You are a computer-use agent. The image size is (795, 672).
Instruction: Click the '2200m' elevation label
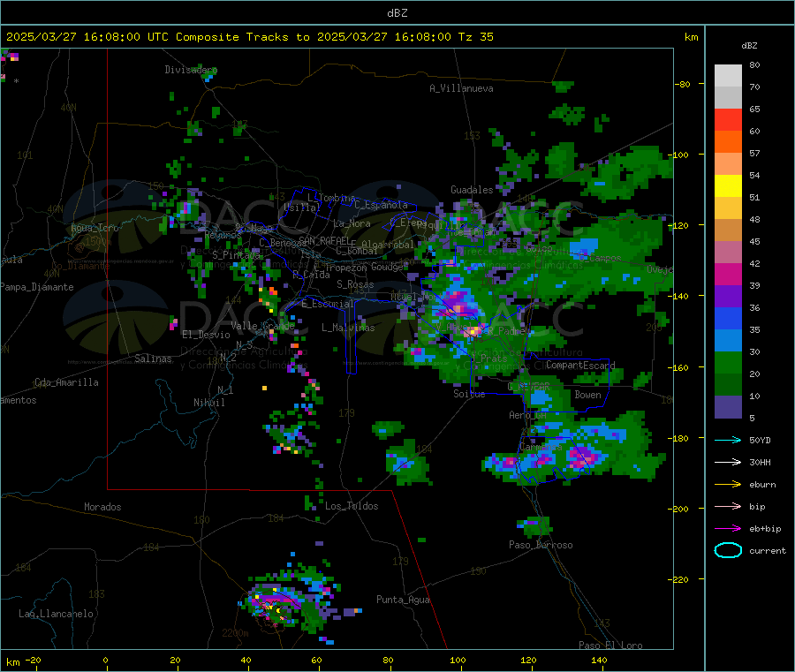pyautogui.click(x=235, y=633)
